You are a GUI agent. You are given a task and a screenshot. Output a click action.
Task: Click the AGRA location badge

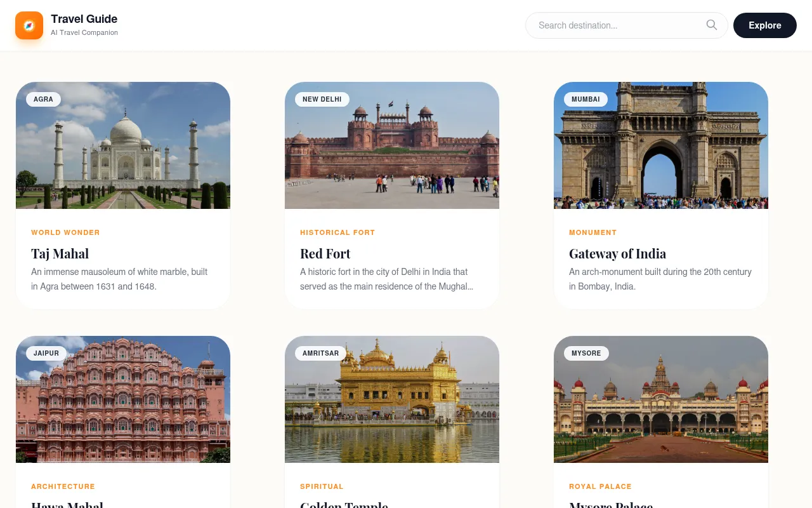pos(43,99)
